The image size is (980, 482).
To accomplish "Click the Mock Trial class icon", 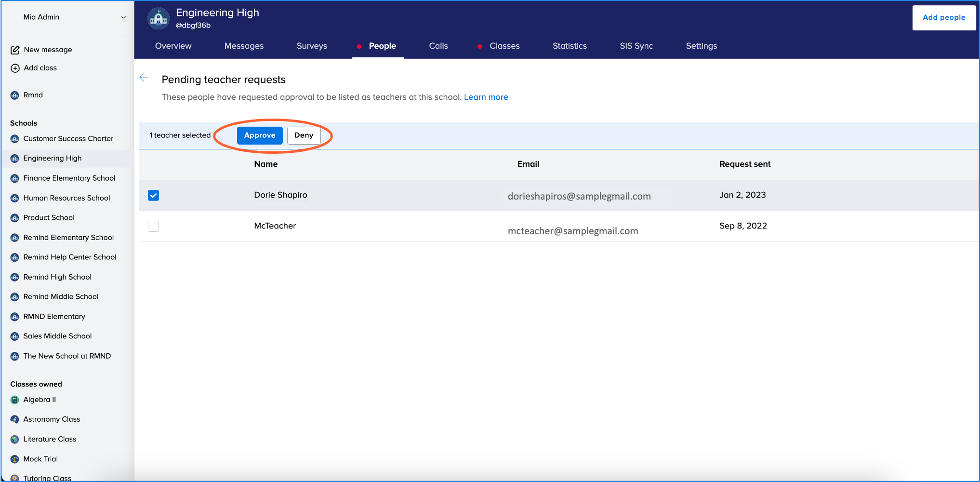I will 15,459.
